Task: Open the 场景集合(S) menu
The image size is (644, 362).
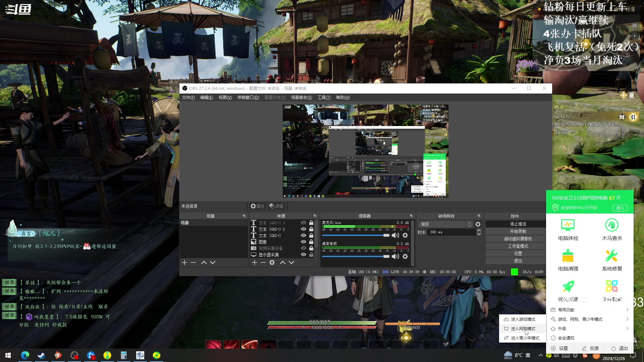Action: (302, 98)
